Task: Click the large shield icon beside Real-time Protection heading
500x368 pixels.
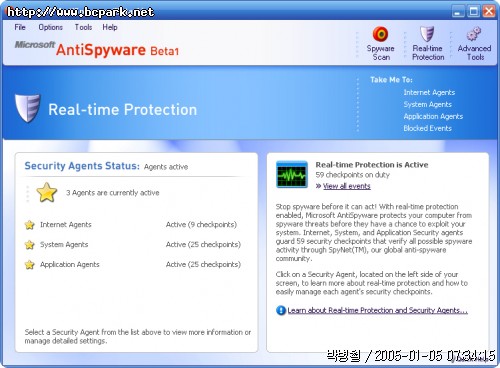Action: [28, 108]
